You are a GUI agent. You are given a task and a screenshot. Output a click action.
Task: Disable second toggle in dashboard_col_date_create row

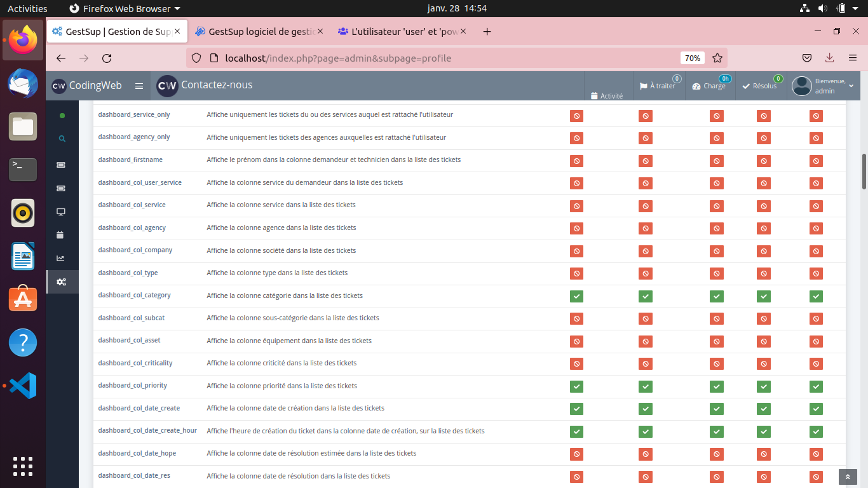(646, 409)
